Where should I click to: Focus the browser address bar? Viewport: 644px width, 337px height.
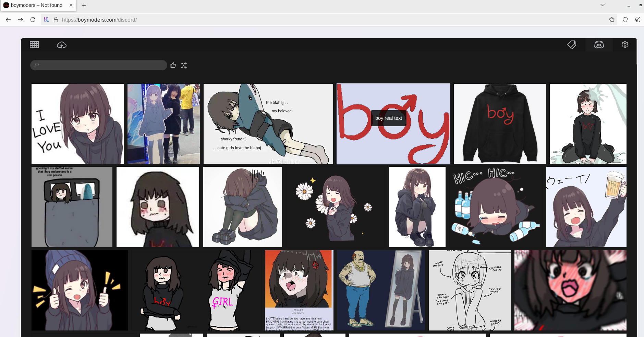(x=308, y=20)
